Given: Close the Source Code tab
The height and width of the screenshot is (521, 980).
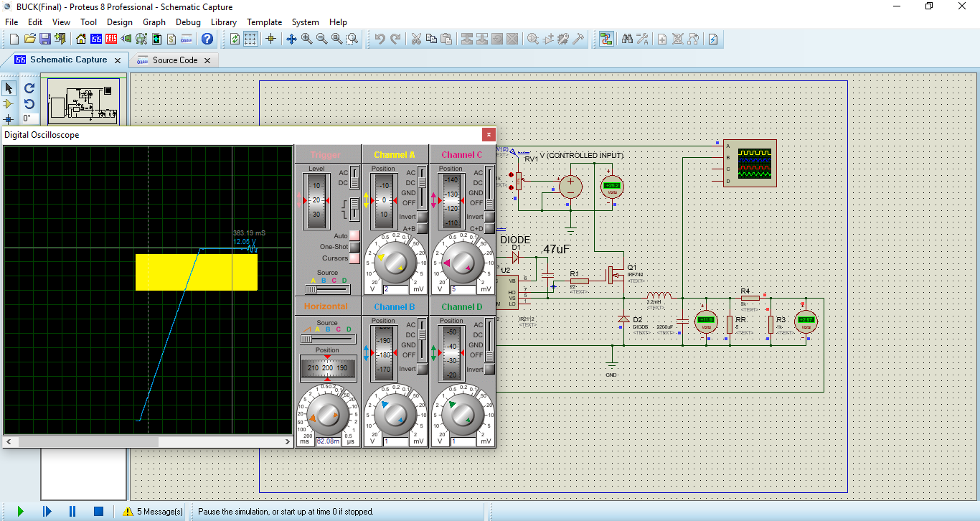Looking at the screenshot, I should [x=207, y=60].
